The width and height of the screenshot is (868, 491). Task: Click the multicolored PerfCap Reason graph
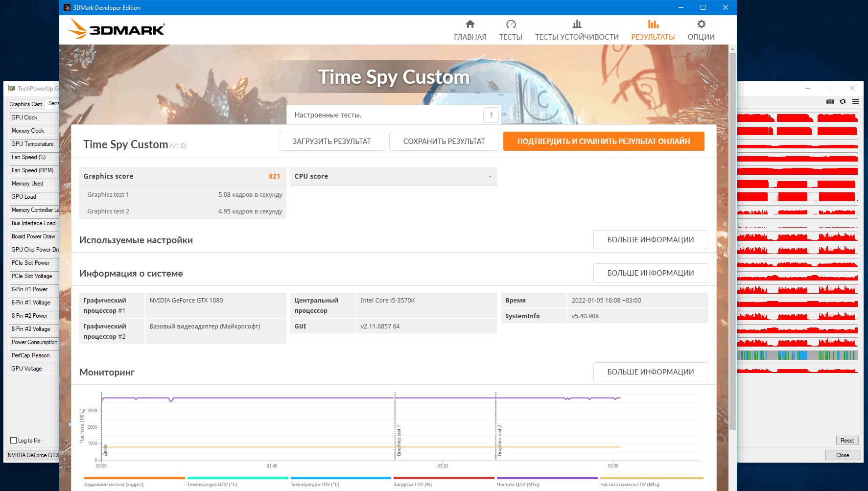pos(798,355)
